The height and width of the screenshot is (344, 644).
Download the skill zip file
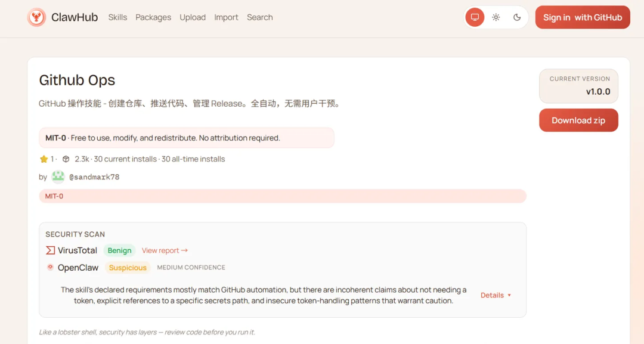(578, 120)
